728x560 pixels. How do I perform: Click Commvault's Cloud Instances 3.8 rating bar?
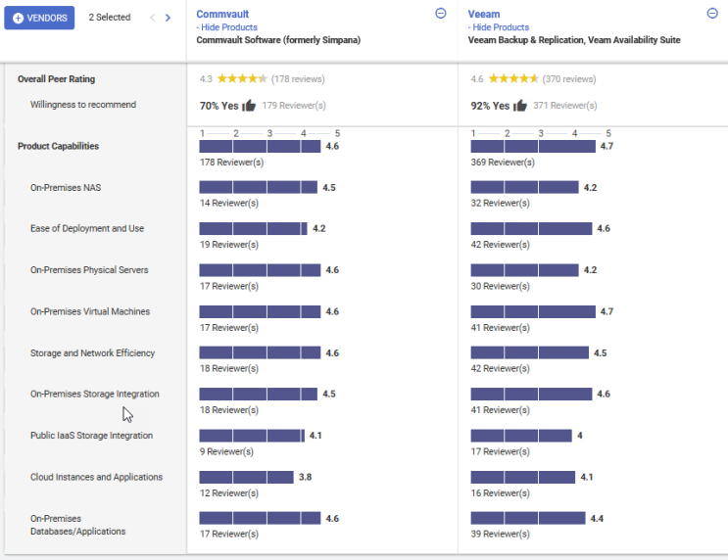click(246, 477)
